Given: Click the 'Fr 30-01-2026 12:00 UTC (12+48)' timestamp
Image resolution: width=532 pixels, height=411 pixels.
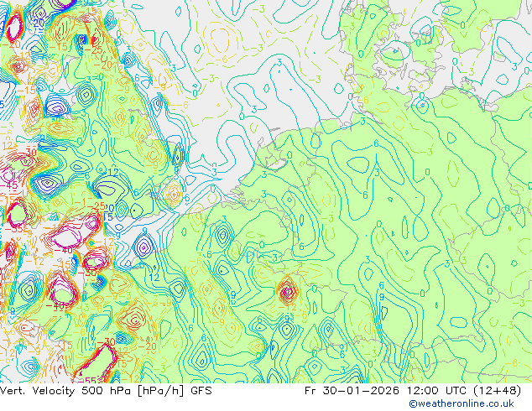Looking at the screenshot, I should [413, 391].
